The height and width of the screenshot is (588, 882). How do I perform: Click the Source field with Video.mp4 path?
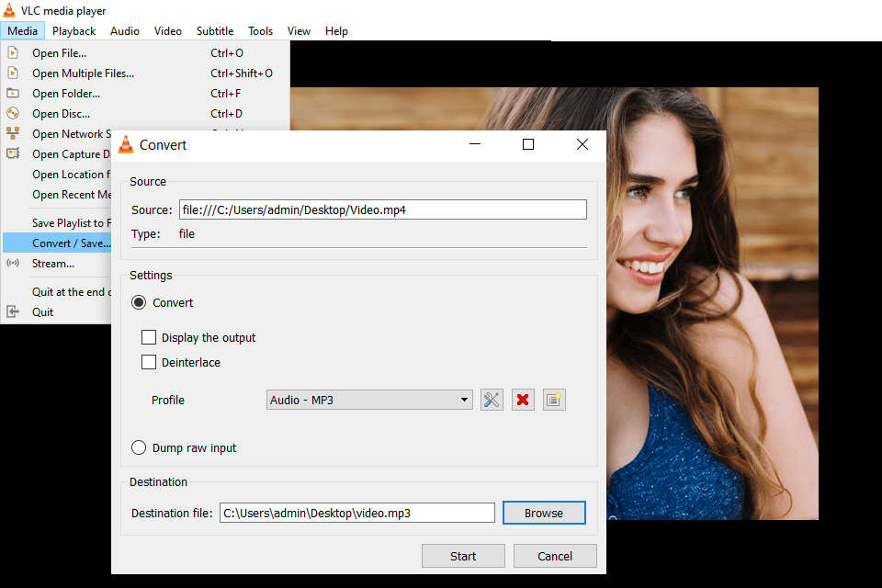click(382, 209)
